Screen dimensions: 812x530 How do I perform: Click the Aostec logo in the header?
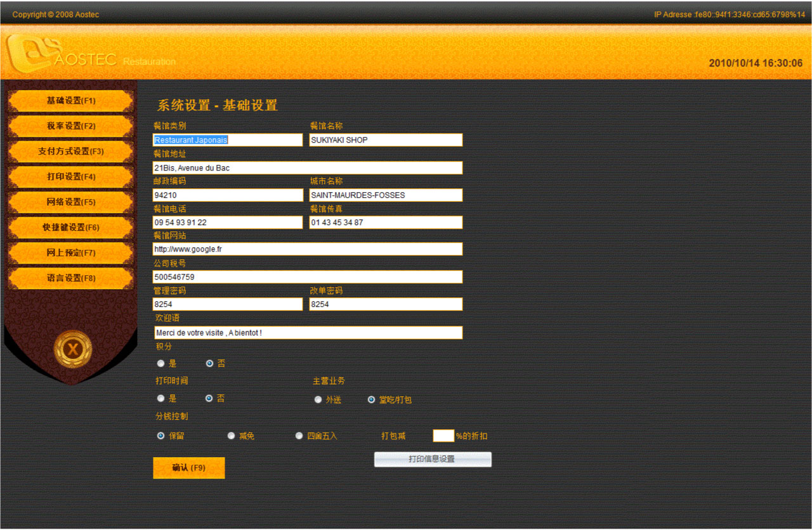[x=60, y=55]
